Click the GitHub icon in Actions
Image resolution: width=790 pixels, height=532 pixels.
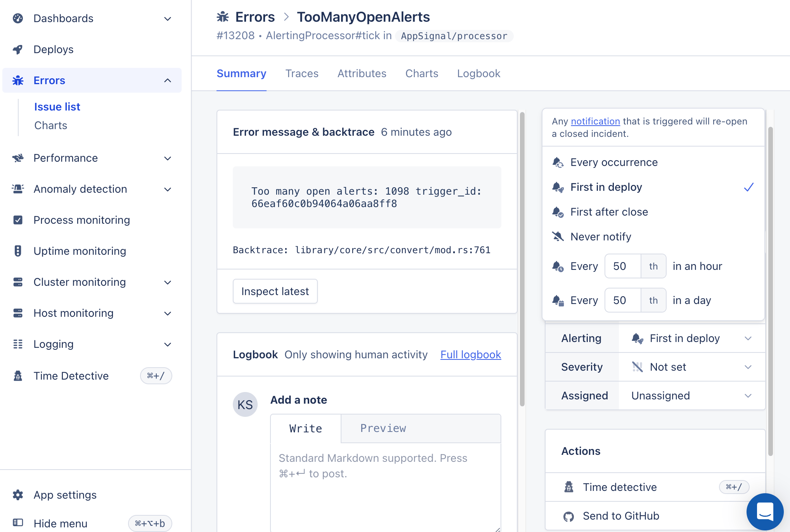568,516
